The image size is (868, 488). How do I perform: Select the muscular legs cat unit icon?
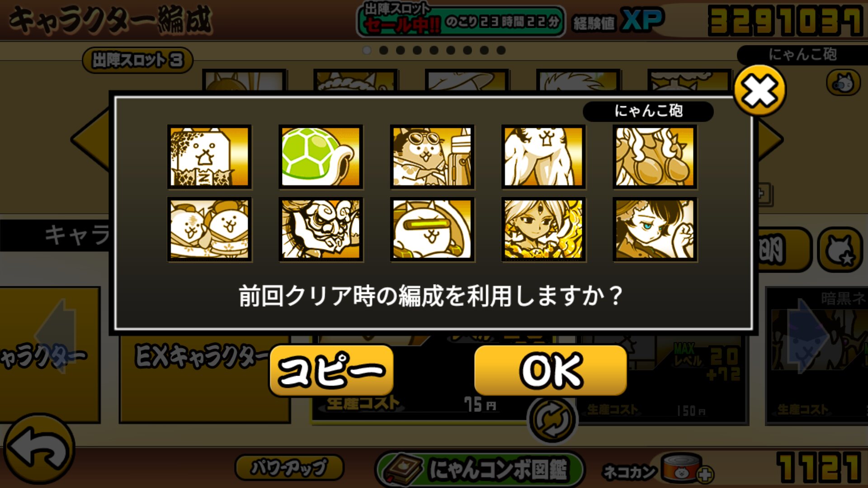click(x=543, y=157)
